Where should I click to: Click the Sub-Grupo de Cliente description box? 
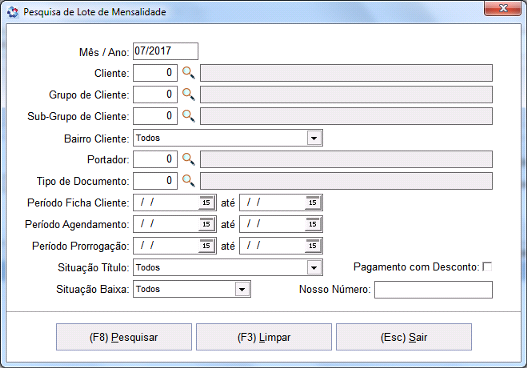point(347,116)
